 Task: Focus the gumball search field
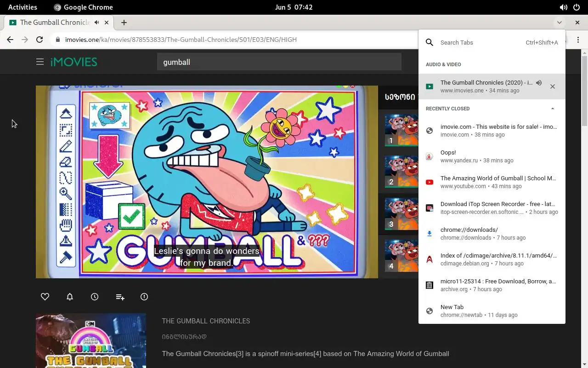[279, 62]
